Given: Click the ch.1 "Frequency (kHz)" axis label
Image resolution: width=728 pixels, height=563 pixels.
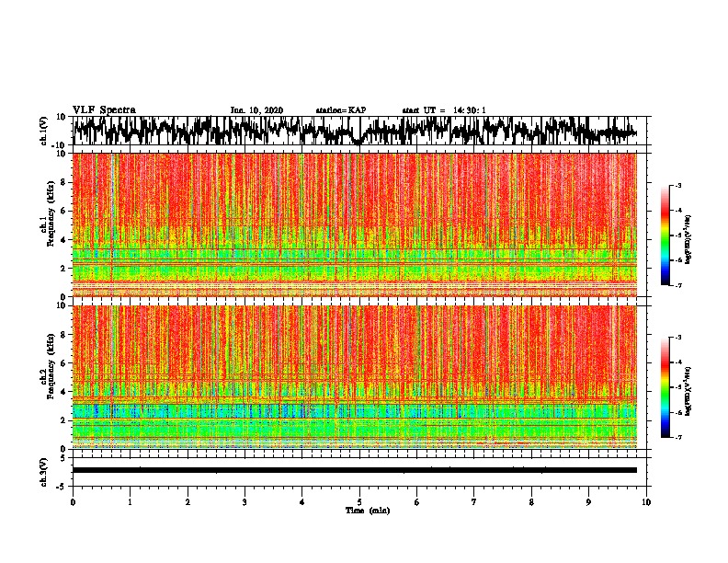Looking at the screenshot, I should pos(49,214).
